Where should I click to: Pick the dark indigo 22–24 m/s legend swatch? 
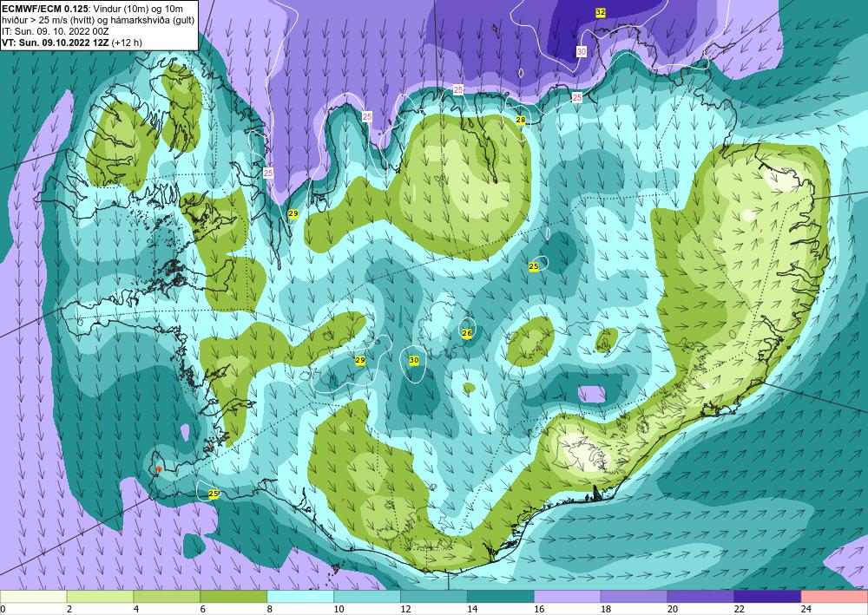click(x=768, y=597)
